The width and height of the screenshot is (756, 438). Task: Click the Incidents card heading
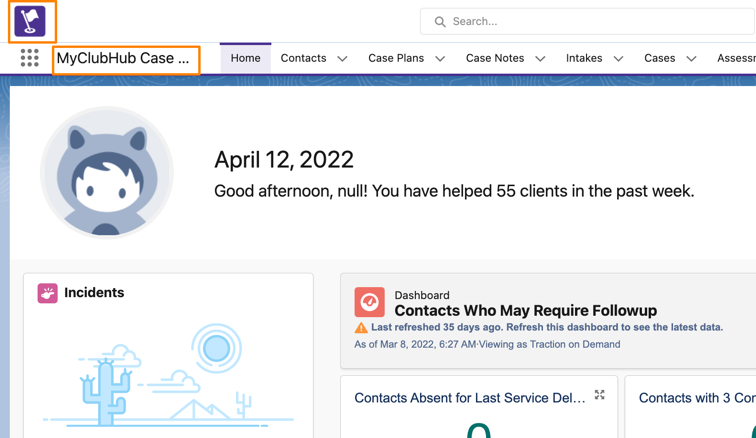coord(94,293)
